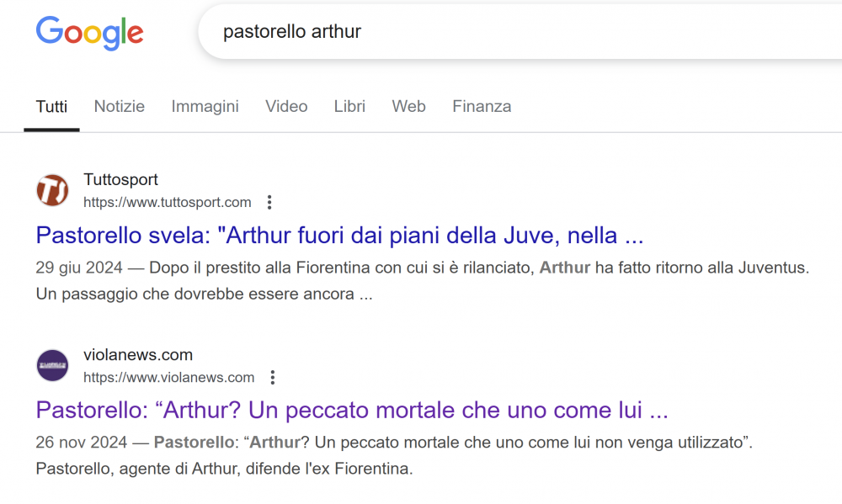The width and height of the screenshot is (842, 504).
Task: Switch to the Immagini tab
Action: [x=205, y=106]
